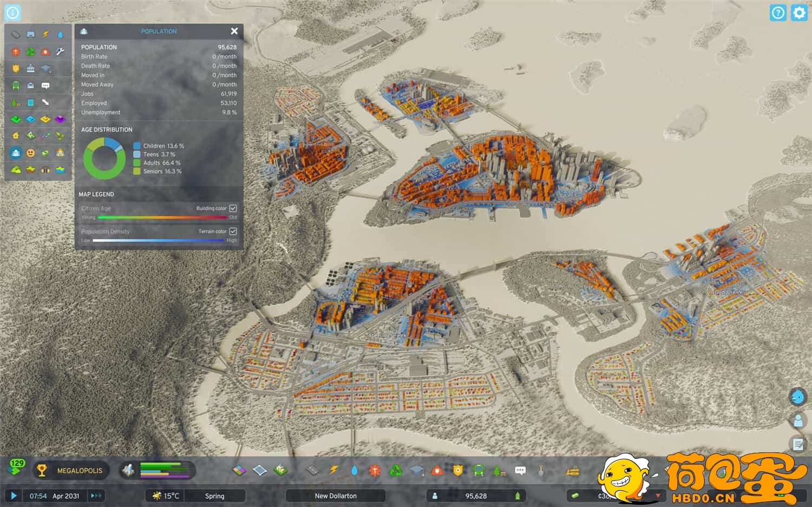812x507 pixels.
Task: Activate the Bulldozer tool
Action: (x=573, y=470)
